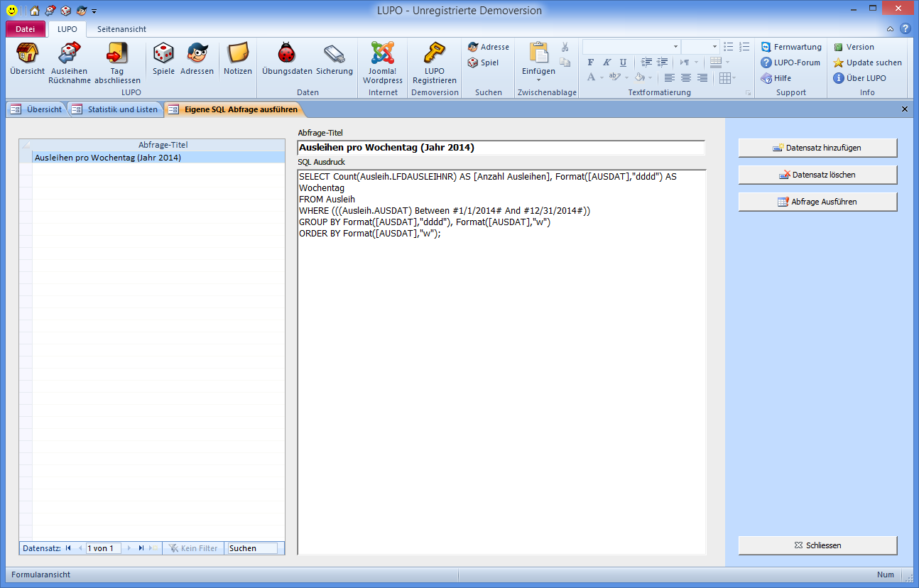Screen dimensions: 919x588
Task: Show Version information
Action: click(854, 47)
